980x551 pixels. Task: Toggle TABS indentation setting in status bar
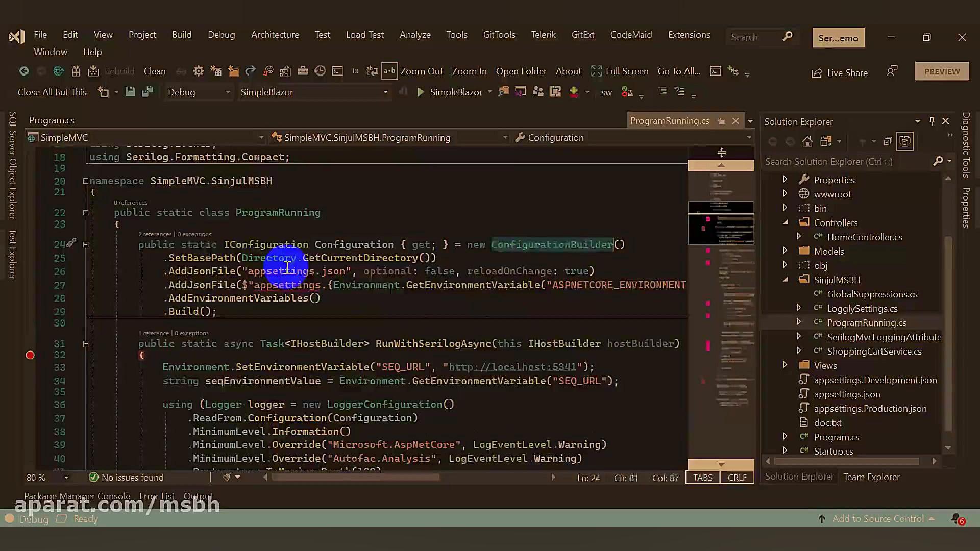point(702,478)
